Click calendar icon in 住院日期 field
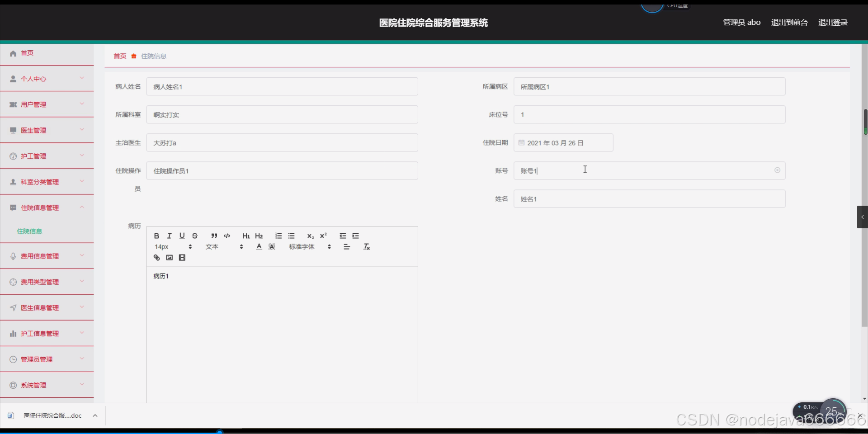Screen dimensions: 868x434 tap(521, 143)
